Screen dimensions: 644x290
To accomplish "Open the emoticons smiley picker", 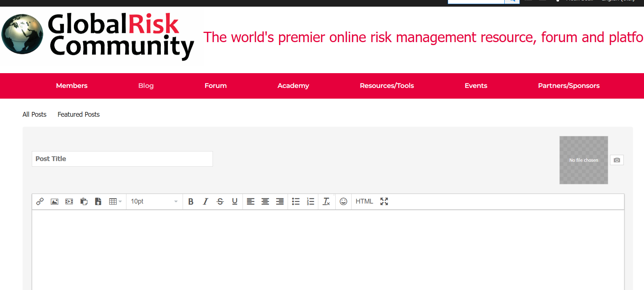I will pos(343,201).
